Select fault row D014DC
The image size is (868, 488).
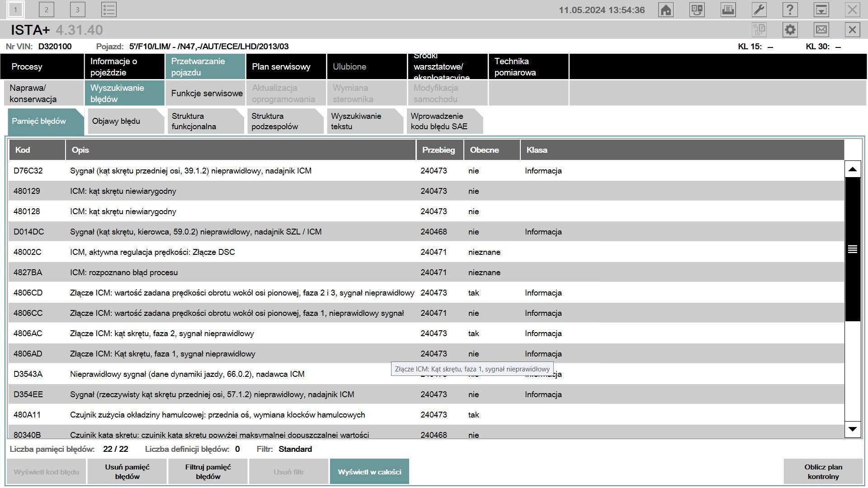(426, 232)
